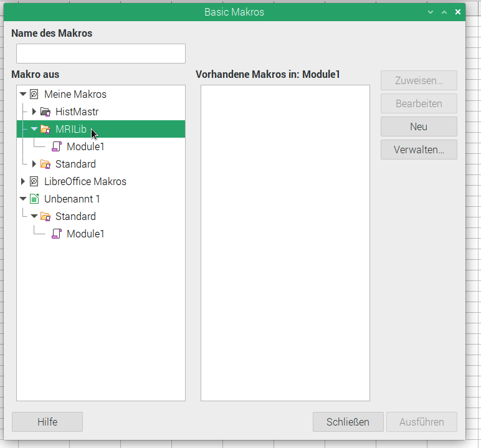Click the Module1 icon under Unbenannt 1
The height and width of the screenshot is (448, 481).
click(57, 234)
